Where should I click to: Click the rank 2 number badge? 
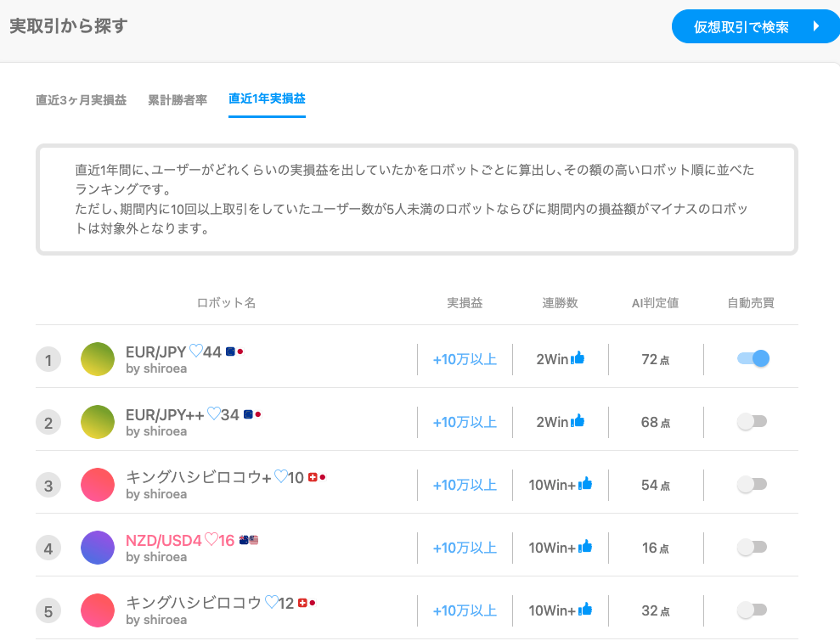[48, 423]
